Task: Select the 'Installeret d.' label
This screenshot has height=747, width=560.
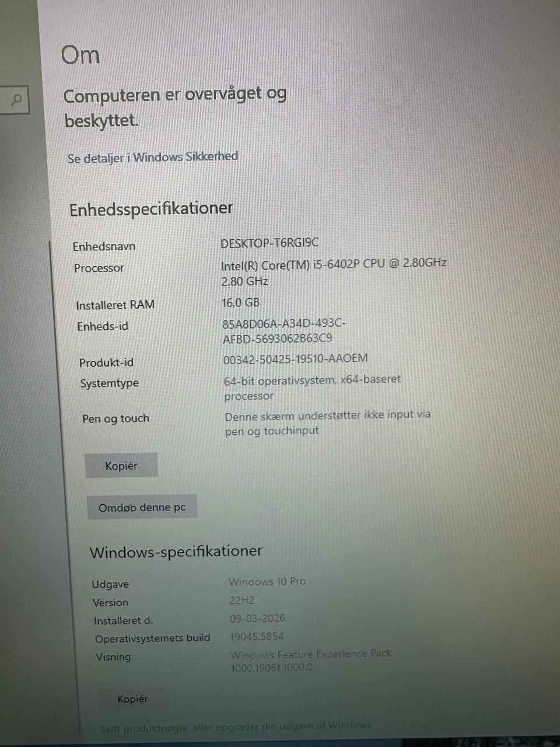Action: (123, 620)
